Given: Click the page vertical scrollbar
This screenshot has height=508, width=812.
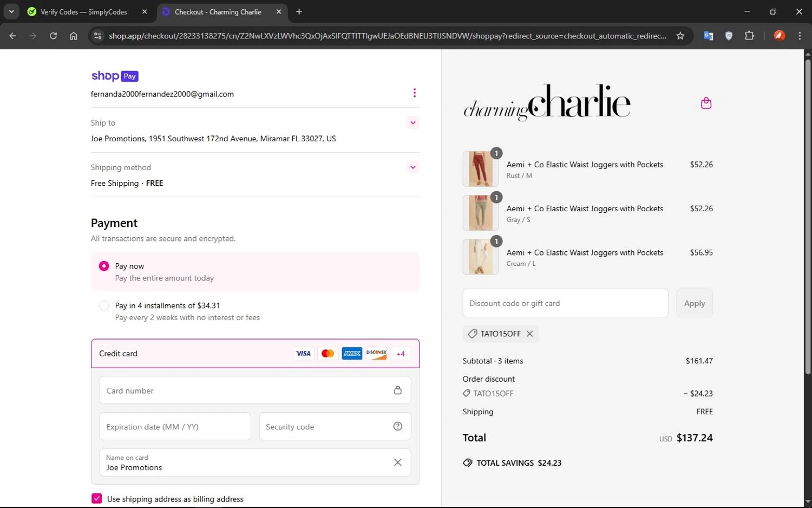Looking at the screenshot, I should pos(808,217).
